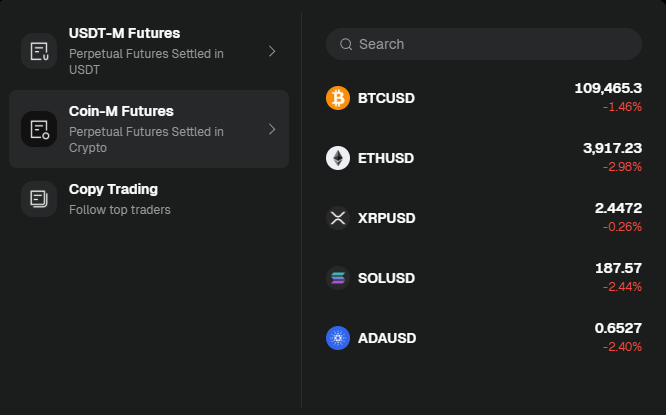The height and width of the screenshot is (415, 666).
Task: Expand the Coin-M Futures chevron arrow
Action: (272, 129)
